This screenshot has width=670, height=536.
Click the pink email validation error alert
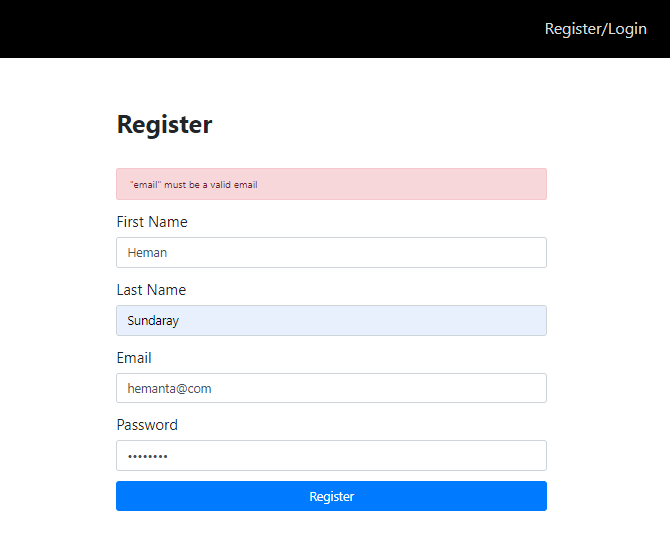tap(400, 184)
